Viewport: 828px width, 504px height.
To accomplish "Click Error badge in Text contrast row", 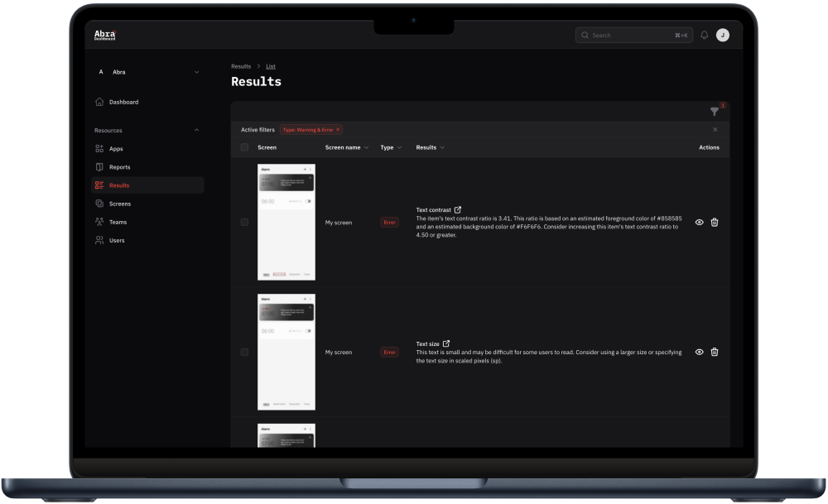I will (390, 222).
